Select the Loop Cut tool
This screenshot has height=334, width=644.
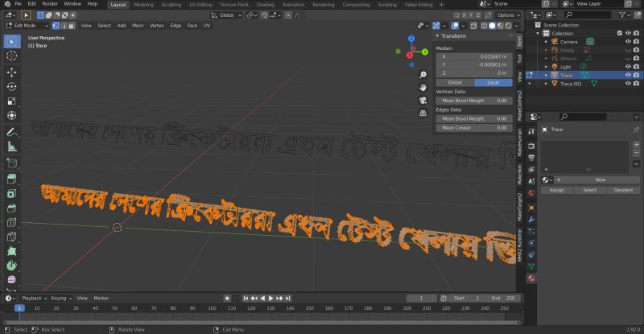pos(12,222)
